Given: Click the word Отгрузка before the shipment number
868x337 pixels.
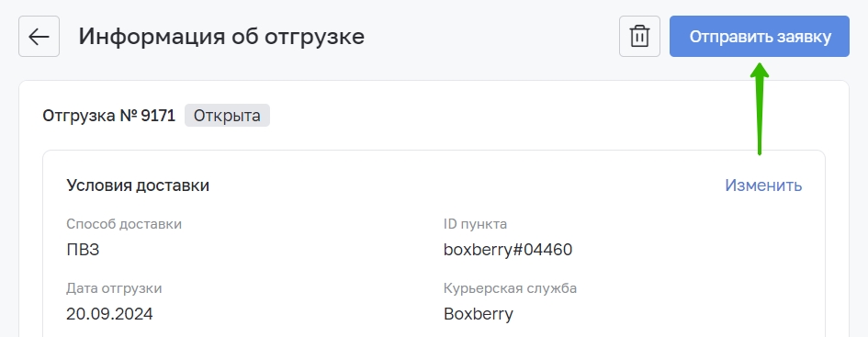Looking at the screenshot, I should (x=79, y=117).
